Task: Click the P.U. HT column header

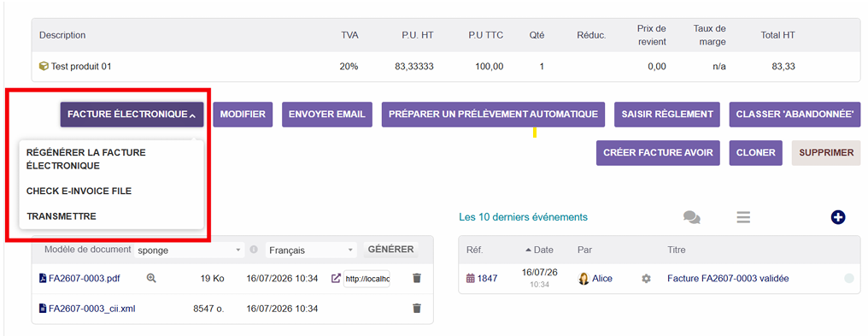Action: [x=418, y=35]
